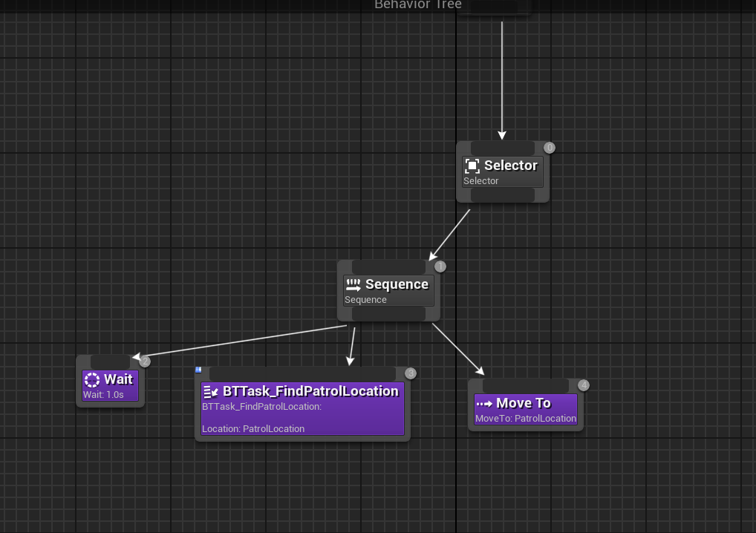Click the Move To node's top input pin

(526, 385)
